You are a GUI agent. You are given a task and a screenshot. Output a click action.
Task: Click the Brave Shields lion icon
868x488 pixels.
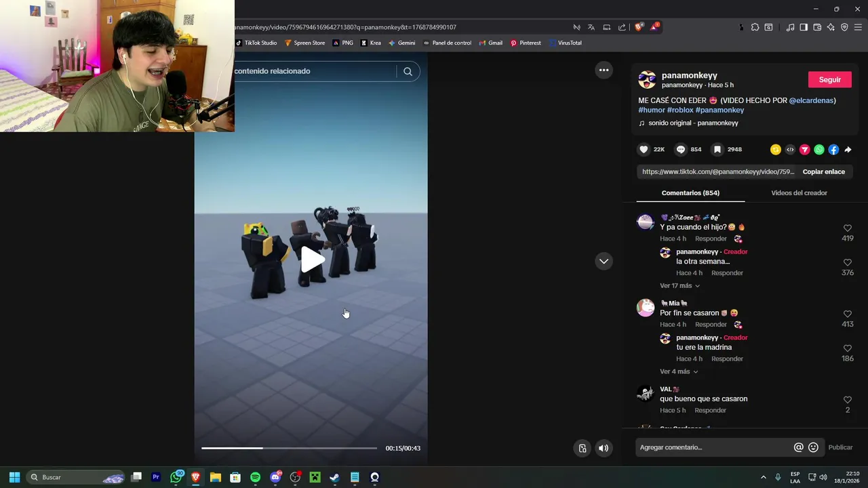(x=638, y=27)
